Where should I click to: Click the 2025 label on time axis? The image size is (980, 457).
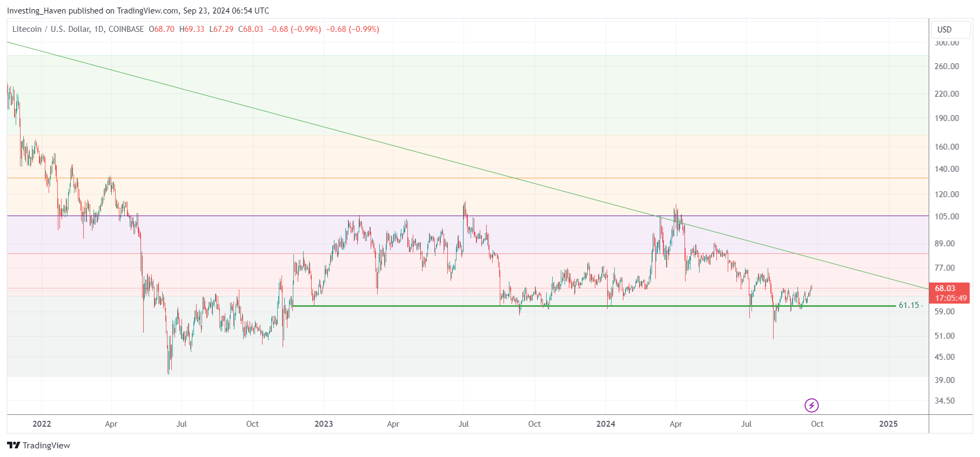[x=888, y=424]
